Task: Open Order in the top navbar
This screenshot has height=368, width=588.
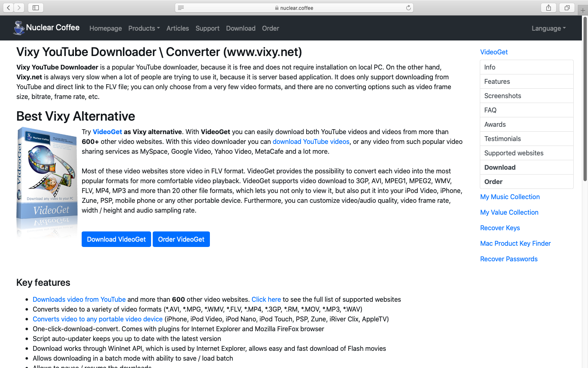Action: (270, 28)
